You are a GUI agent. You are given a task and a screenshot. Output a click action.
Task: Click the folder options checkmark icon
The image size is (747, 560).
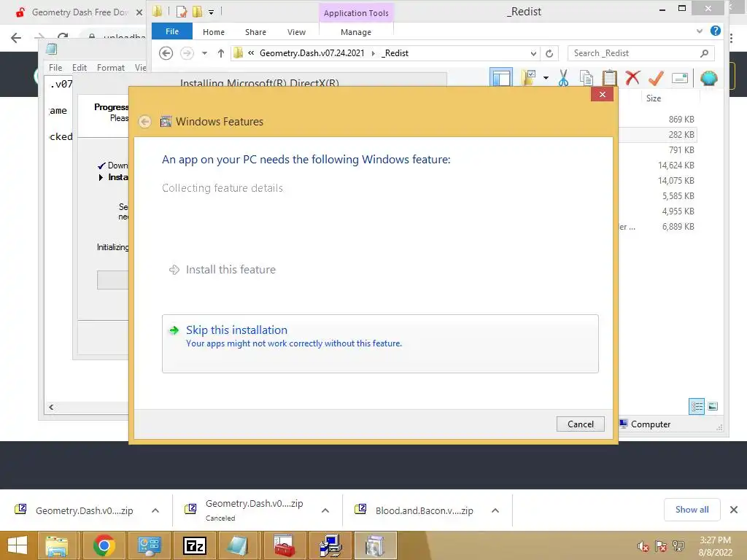pyautogui.click(x=529, y=77)
